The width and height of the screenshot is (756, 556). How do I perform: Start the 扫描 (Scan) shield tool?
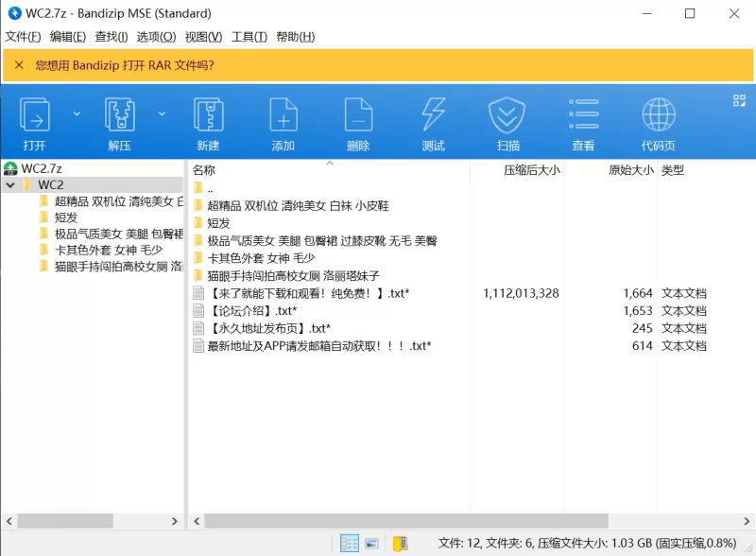coord(507,114)
